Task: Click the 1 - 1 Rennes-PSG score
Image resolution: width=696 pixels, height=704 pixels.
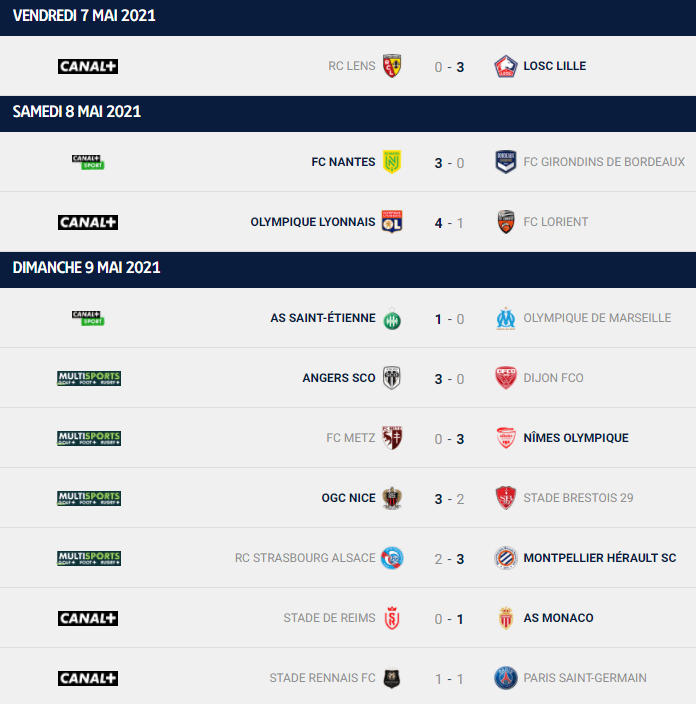Action: (449, 679)
